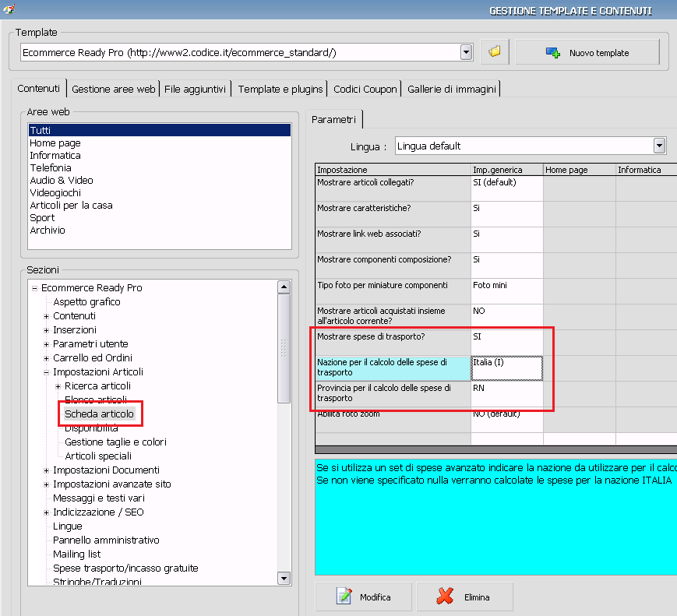This screenshot has width=677, height=616.
Task: Select Aspetto grafico tree item
Action: tap(86, 302)
